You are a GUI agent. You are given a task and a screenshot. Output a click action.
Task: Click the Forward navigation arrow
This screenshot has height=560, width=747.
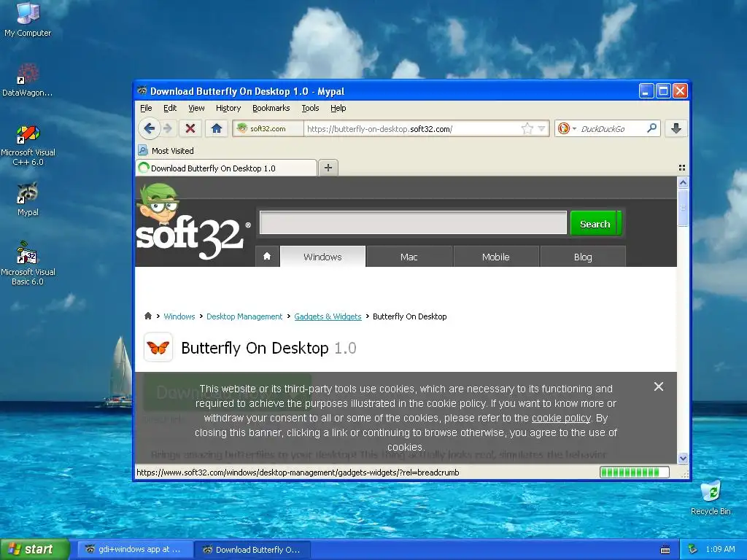coord(168,128)
